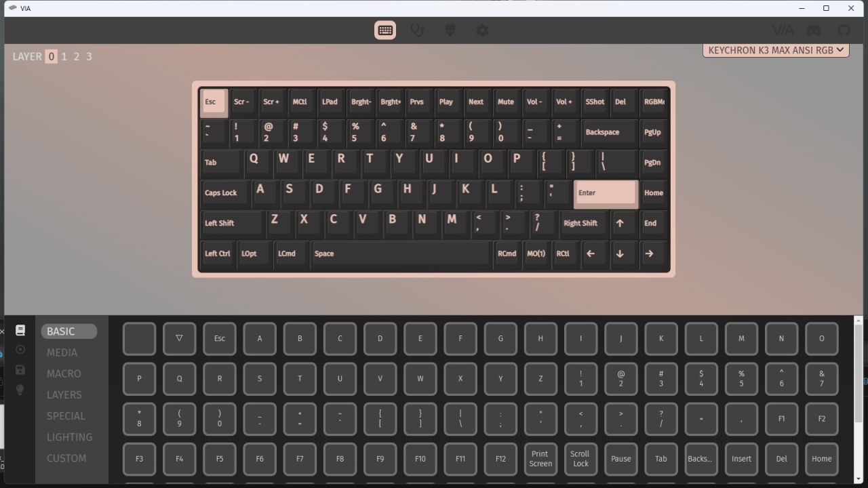Select the RGBMd key on keyboard
This screenshot has height=488, width=868.
[654, 102]
